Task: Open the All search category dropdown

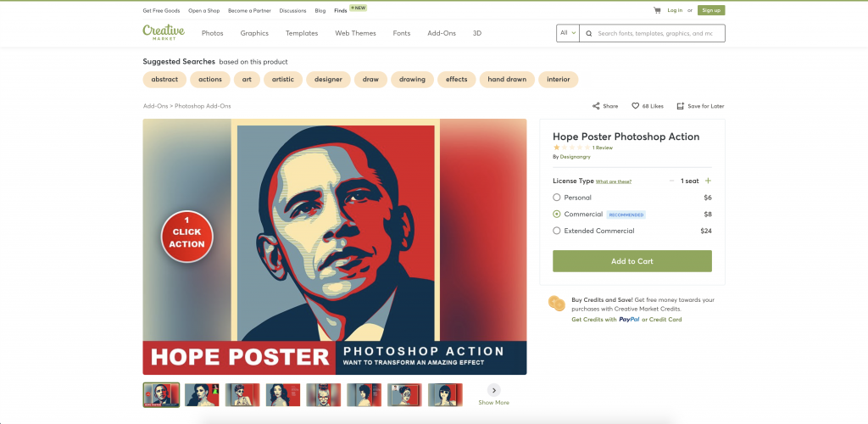Action: pyautogui.click(x=568, y=33)
